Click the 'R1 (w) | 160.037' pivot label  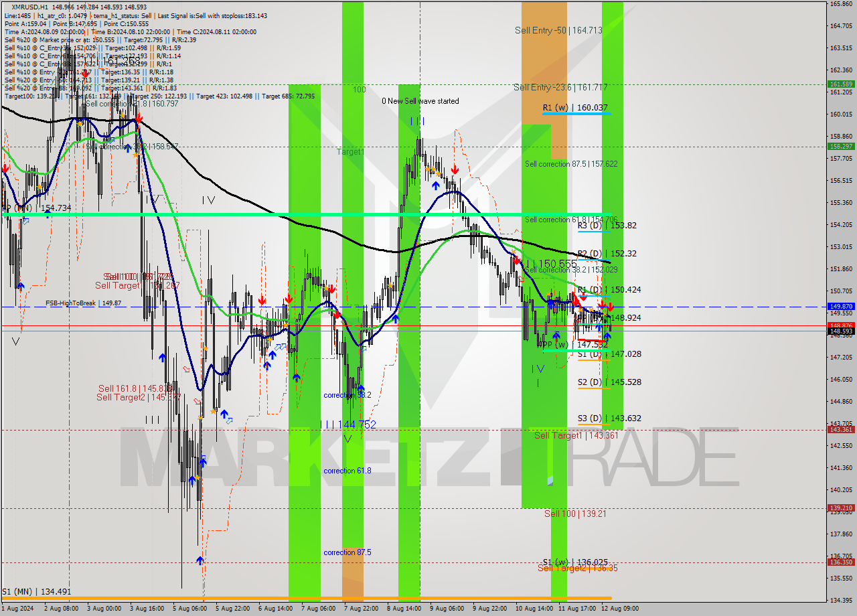(575, 107)
